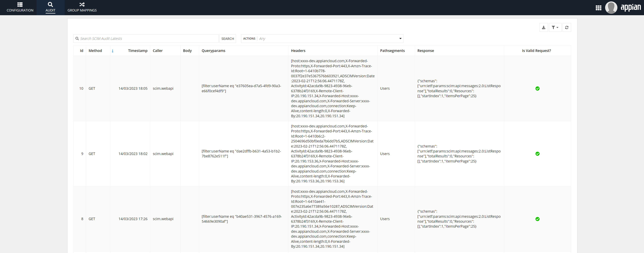Click response JSON in row 10

pyautogui.click(x=459, y=89)
